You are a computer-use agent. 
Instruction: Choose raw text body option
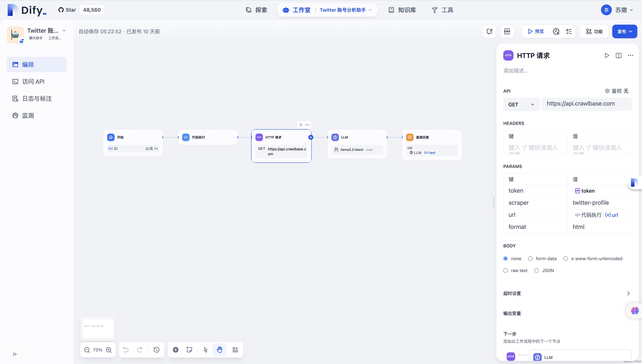(x=515, y=271)
